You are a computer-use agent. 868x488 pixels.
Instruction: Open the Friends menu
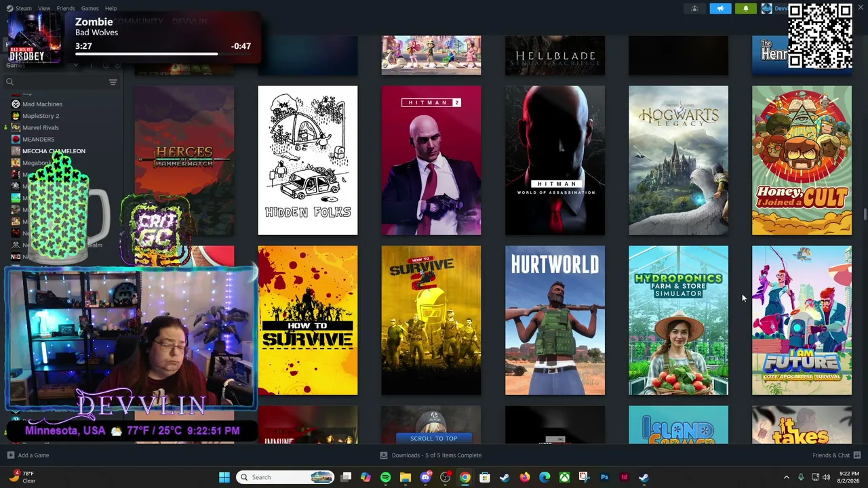[66, 8]
